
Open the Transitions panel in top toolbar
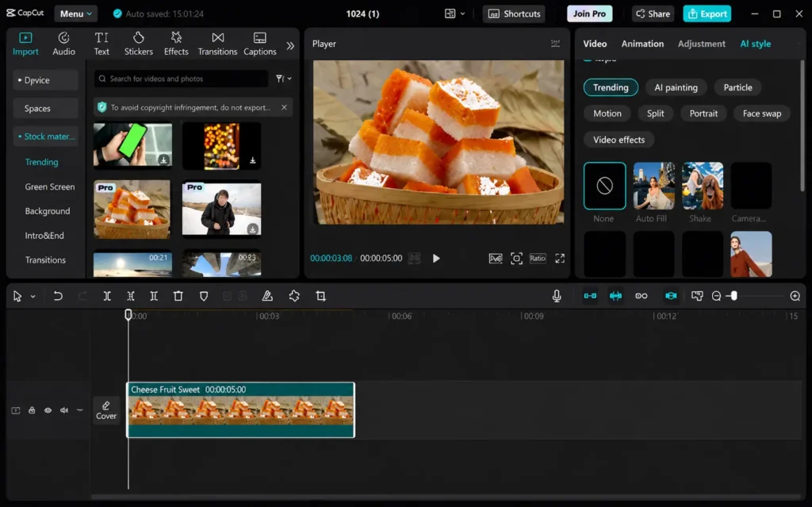(x=217, y=44)
